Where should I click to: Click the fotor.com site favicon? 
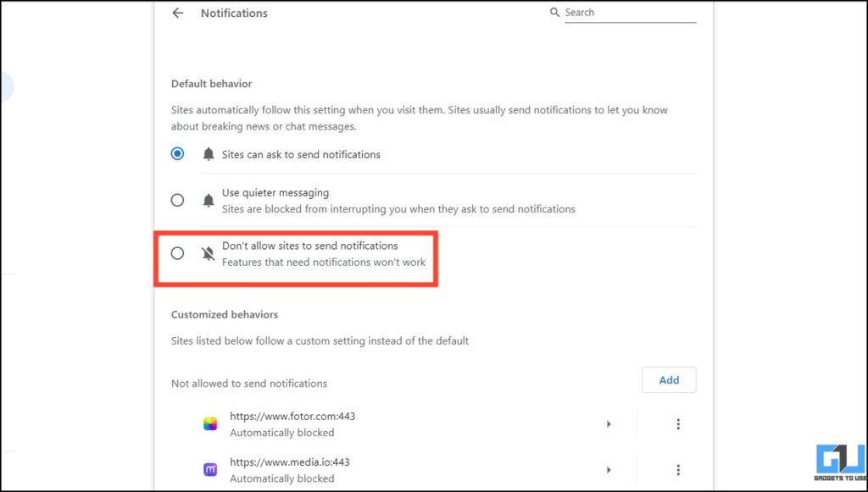coord(209,423)
